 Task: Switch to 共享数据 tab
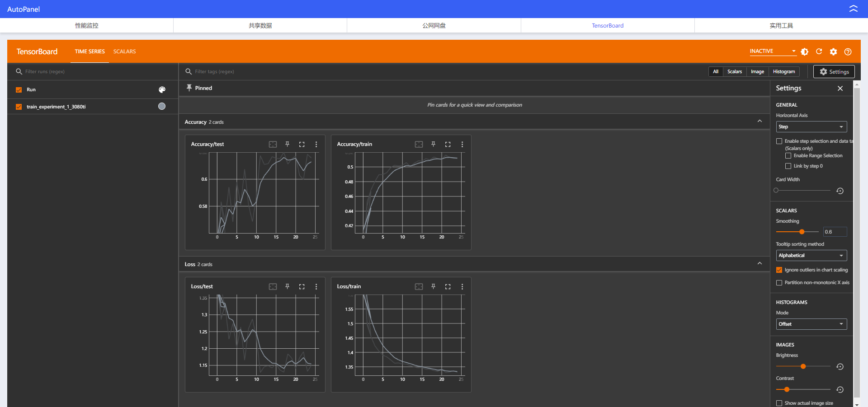(260, 25)
